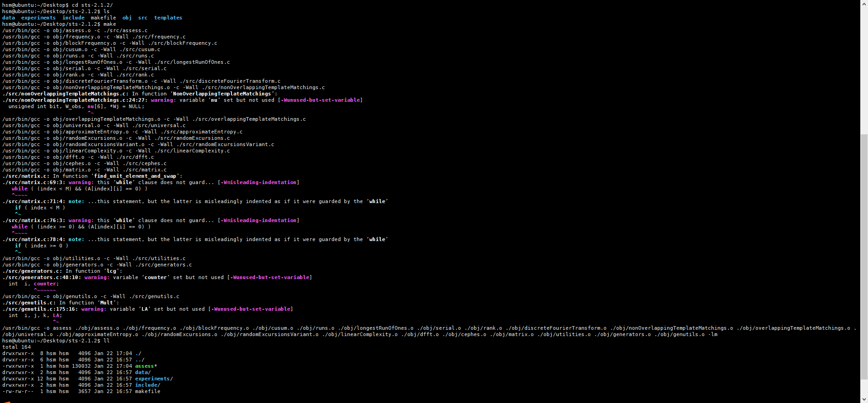Click file size '3657' of makefile
This screenshot has height=403, width=868.
pos(85,391)
